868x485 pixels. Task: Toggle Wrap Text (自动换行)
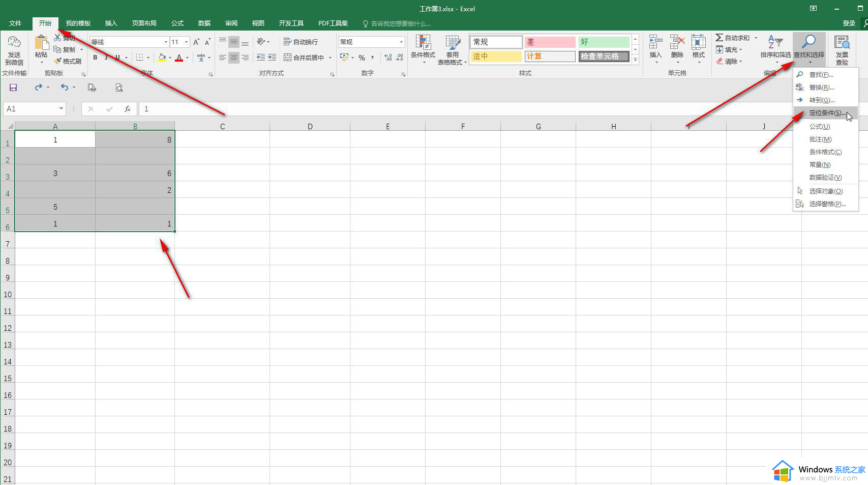point(301,42)
